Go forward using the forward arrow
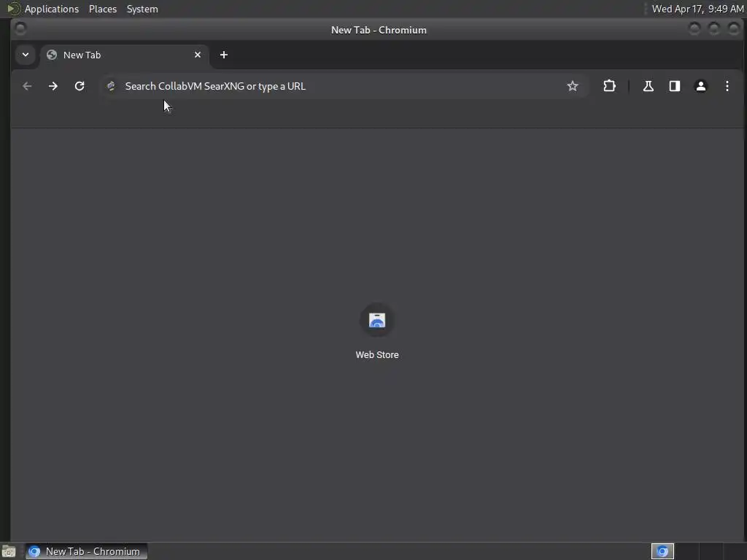The height and width of the screenshot is (560, 747). click(53, 86)
